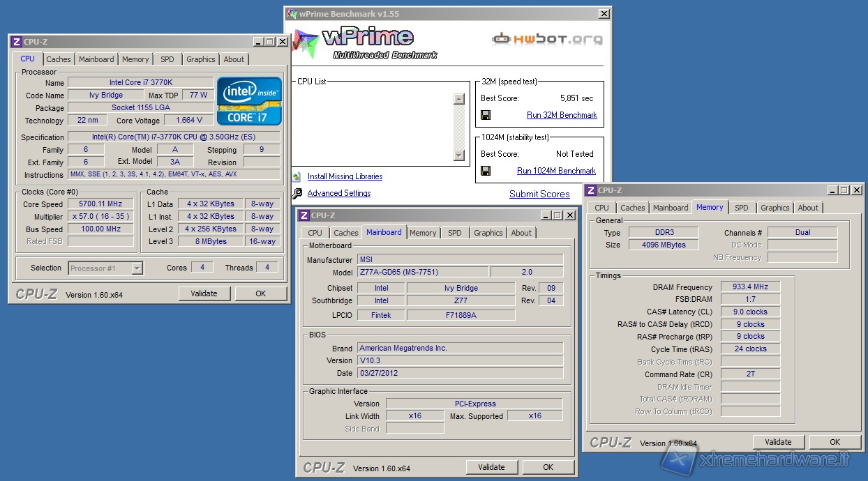Run the 32M Benchmark
Screen dimensions: 868x481
tap(562, 115)
